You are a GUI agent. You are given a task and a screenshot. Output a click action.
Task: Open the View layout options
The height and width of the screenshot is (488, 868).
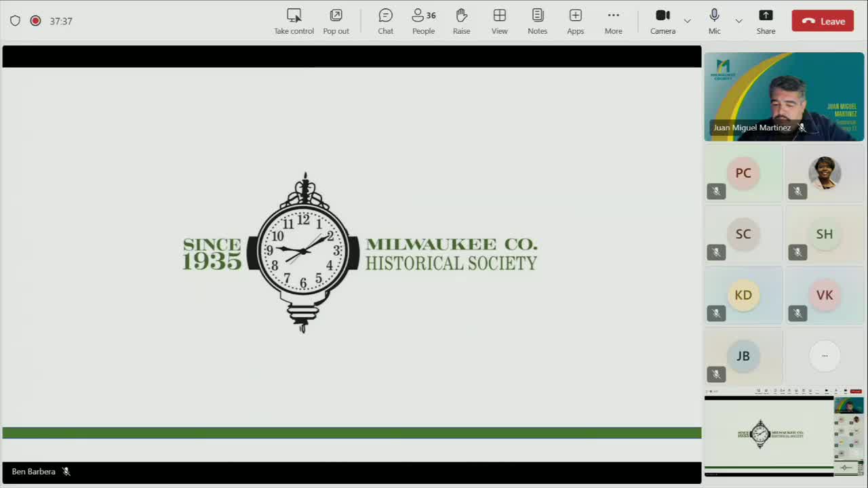pos(500,21)
